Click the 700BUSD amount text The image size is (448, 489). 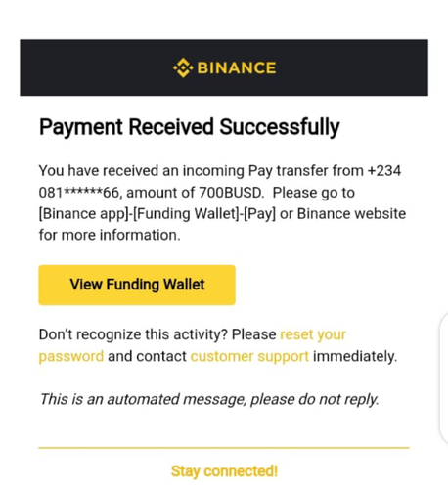click(231, 193)
